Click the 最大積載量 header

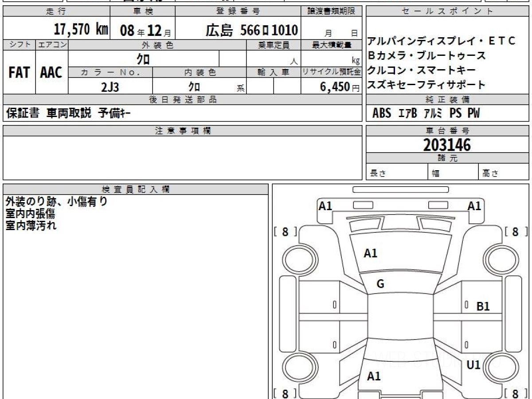[332, 45]
